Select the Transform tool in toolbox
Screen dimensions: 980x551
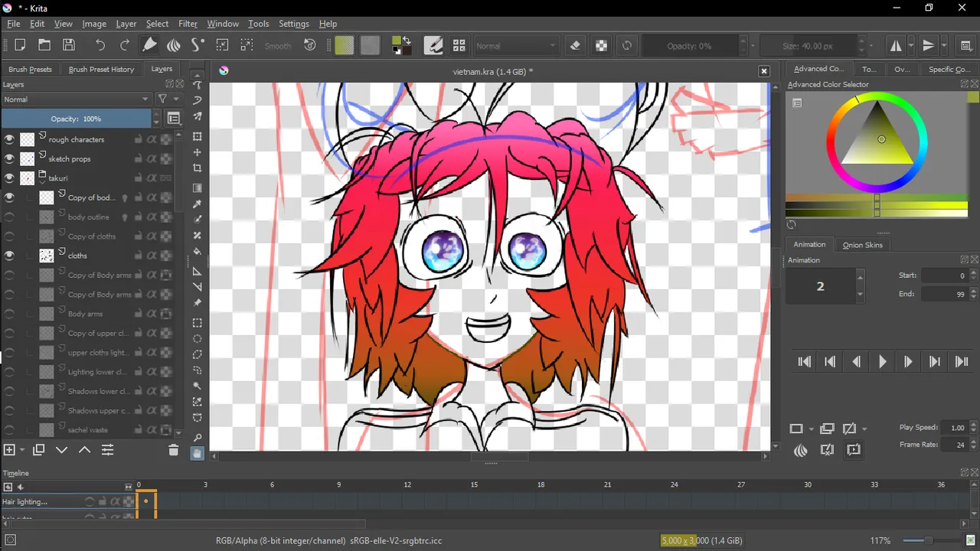point(198,136)
